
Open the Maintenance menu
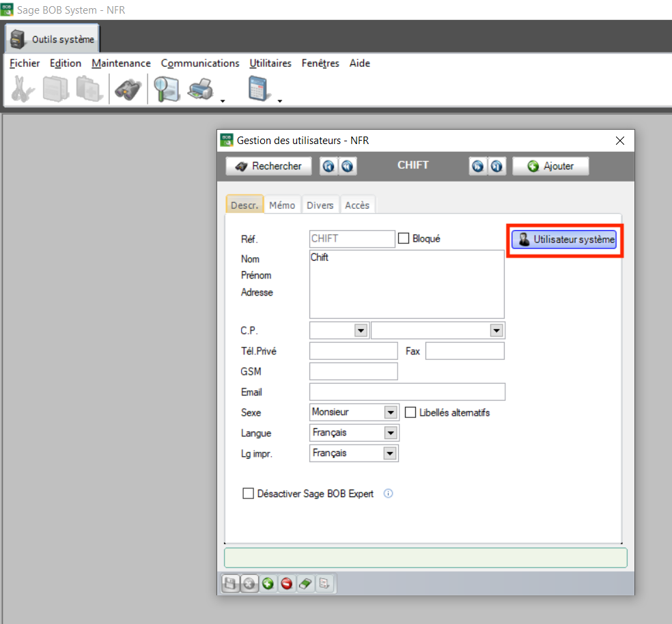pyautogui.click(x=121, y=63)
